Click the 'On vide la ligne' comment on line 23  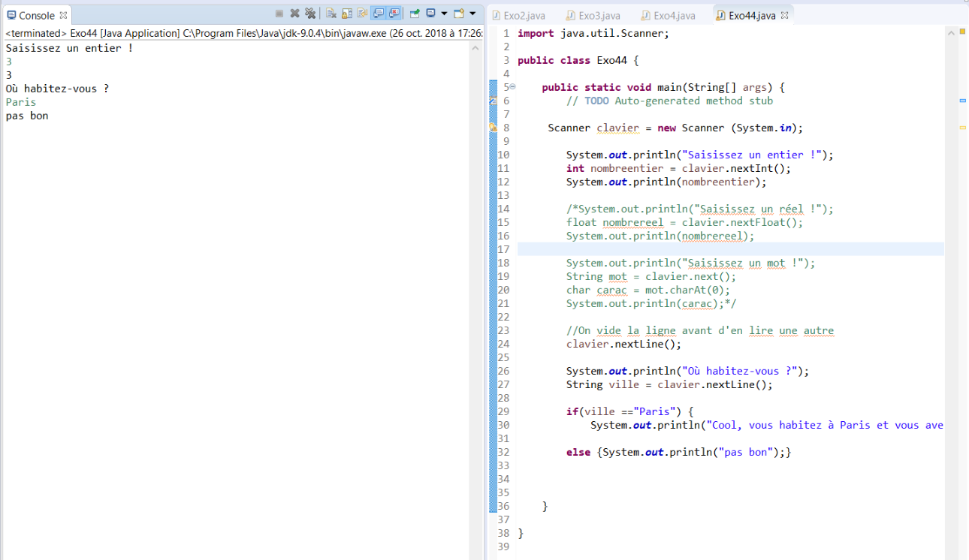click(x=700, y=330)
